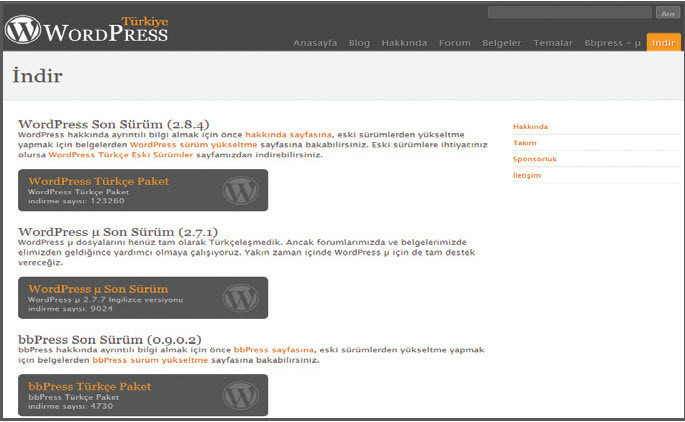Follow the hakkında sayfasına link

(x=288, y=135)
